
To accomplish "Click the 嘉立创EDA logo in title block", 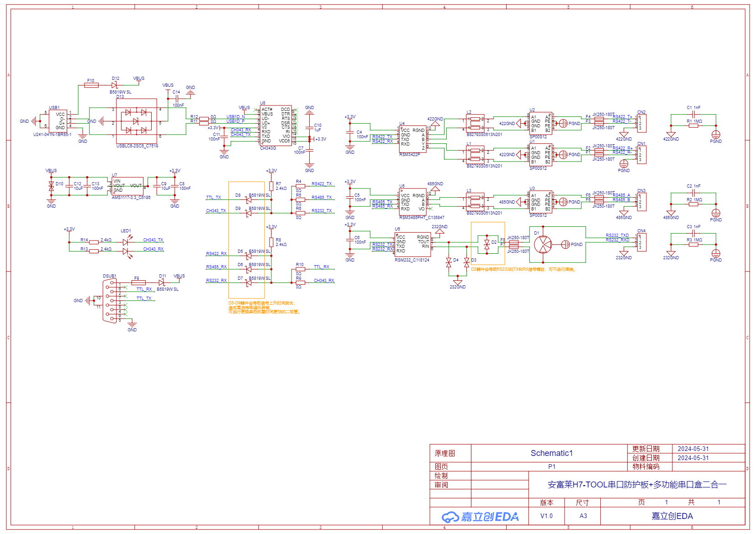I will point(480,517).
